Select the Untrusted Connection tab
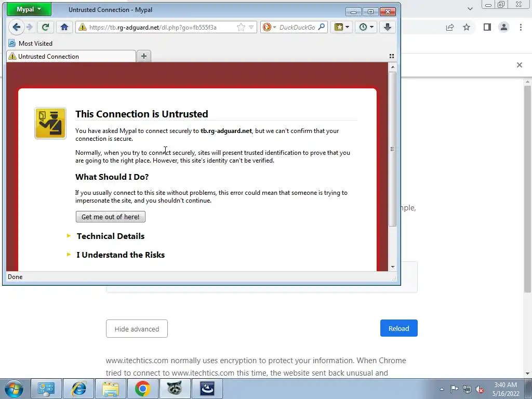Image resolution: width=532 pixels, height=399 pixels. pyautogui.click(x=71, y=56)
